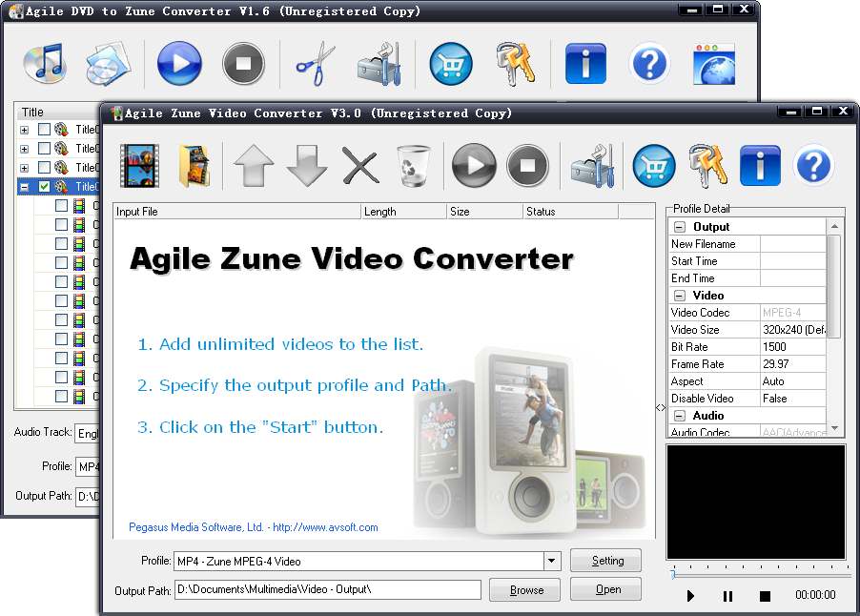Click the Input File column header

pos(237,211)
